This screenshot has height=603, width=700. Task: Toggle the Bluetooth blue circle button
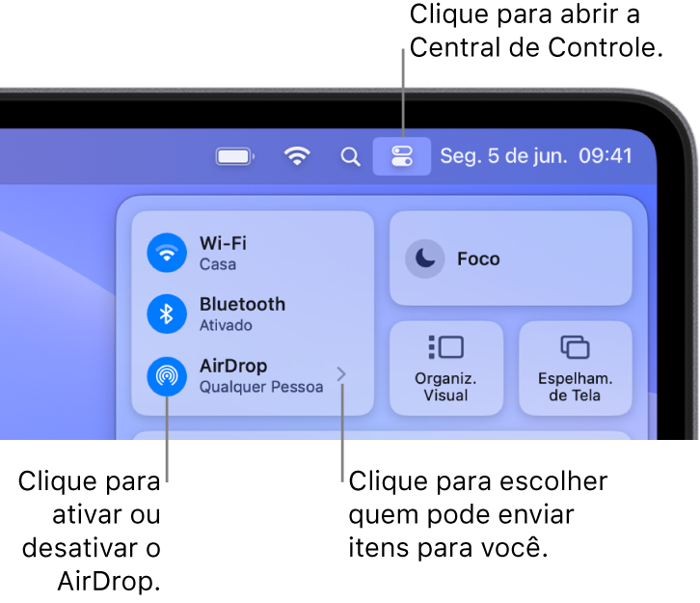coord(167,314)
